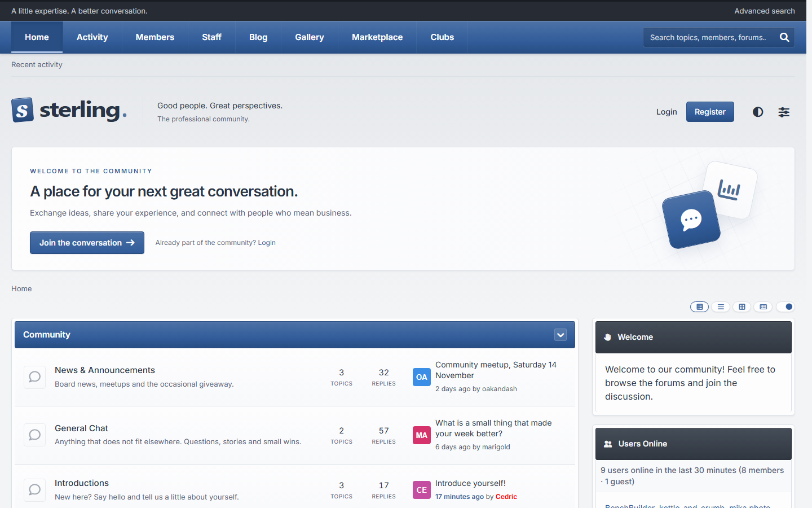Screen dimensions: 812x508
Task: Open the Introduce yourself! topic
Action: [470, 483]
